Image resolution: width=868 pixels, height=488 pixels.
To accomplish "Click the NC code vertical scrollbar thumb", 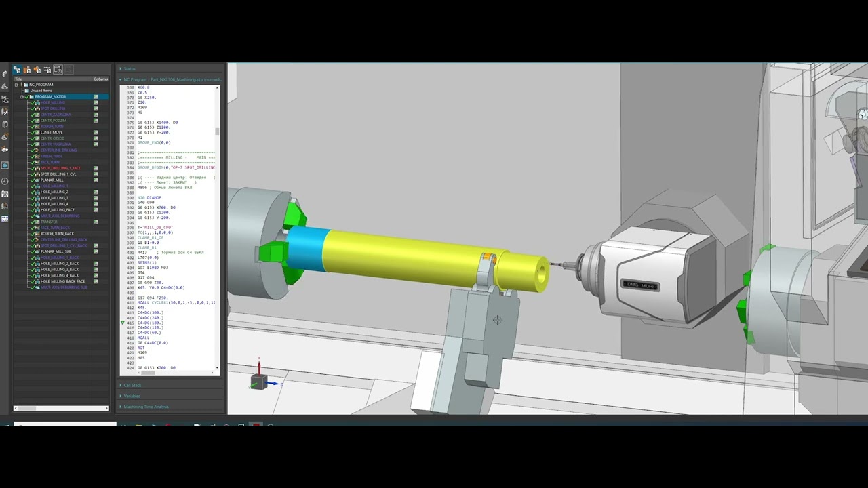I will tap(217, 131).
